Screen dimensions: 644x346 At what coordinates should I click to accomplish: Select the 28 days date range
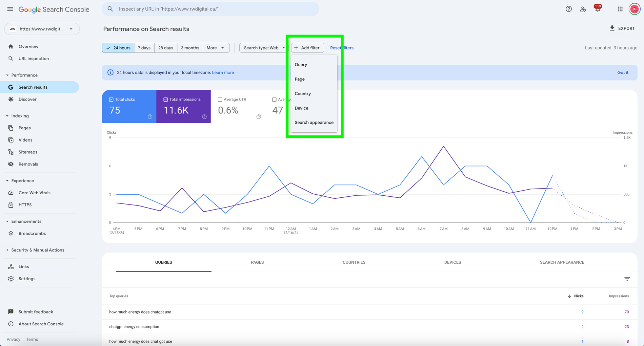point(166,48)
